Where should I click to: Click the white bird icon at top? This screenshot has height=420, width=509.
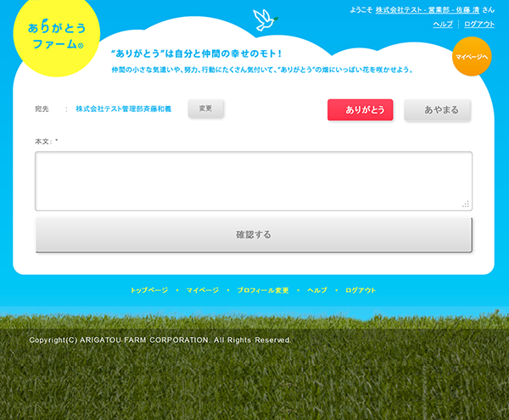(266, 20)
